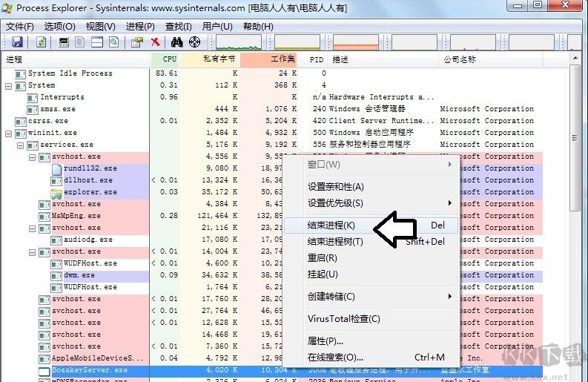Viewport: 588px width, 382px height.
Task: Collapse the svchost.exe node above rundll32.exe
Action: (32, 157)
